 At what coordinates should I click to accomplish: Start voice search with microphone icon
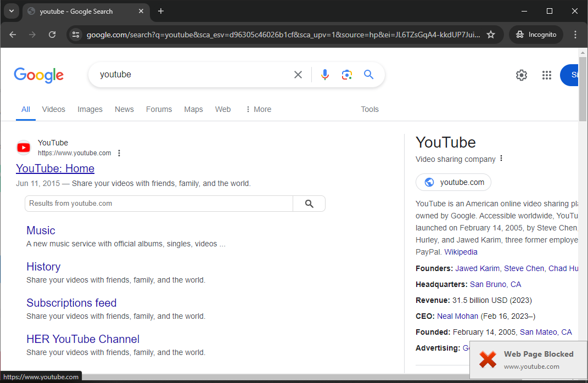pyautogui.click(x=325, y=75)
